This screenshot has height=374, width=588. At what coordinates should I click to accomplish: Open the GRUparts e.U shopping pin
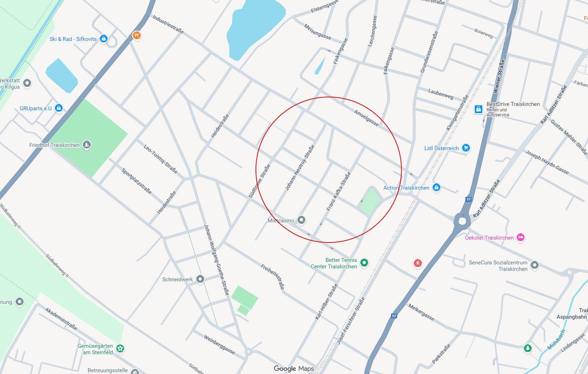tap(59, 108)
